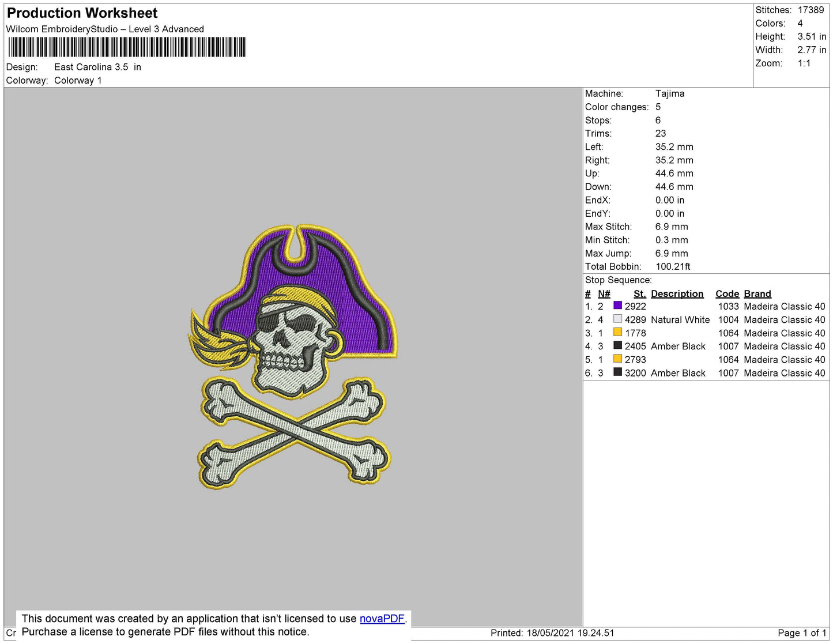This screenshot has height=644, width=833.
Task: Click stitch count 2793 in stop 5
Action: pos(635,359)
